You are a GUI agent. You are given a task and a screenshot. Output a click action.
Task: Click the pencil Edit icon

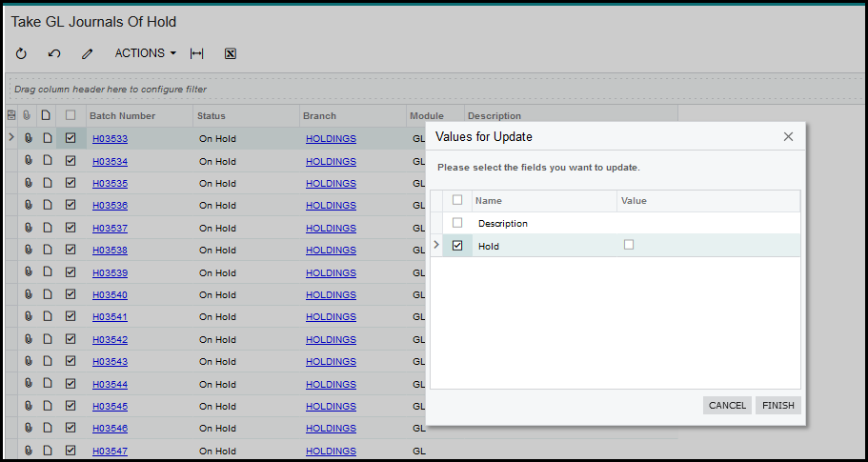pyautogui.click(x=88, y=53)
